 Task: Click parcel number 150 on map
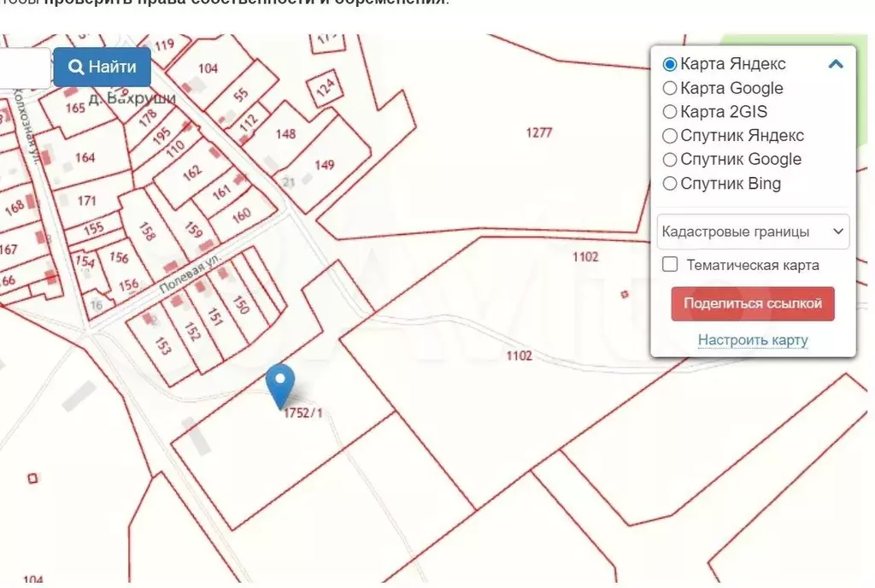[x=240, y=304]
